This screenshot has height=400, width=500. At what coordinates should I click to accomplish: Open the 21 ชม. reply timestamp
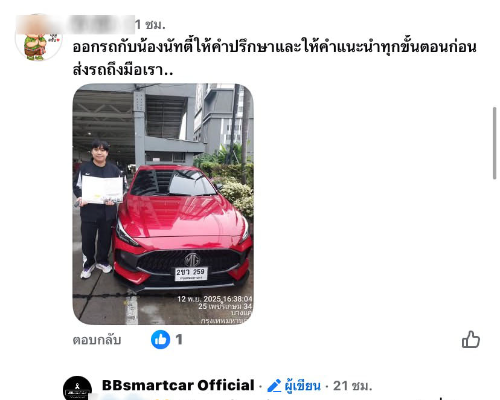353,386
